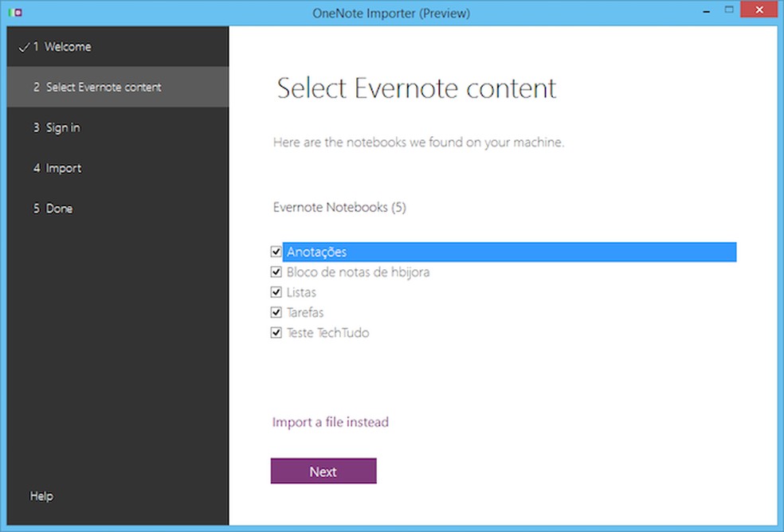Click the Tarefas notebook name

pyautogui.click(x=305, y=312)
